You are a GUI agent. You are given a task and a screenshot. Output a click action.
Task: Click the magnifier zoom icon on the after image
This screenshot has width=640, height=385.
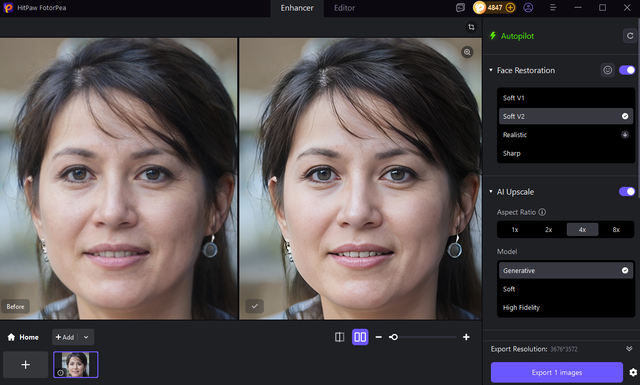[x=467, y=52]
